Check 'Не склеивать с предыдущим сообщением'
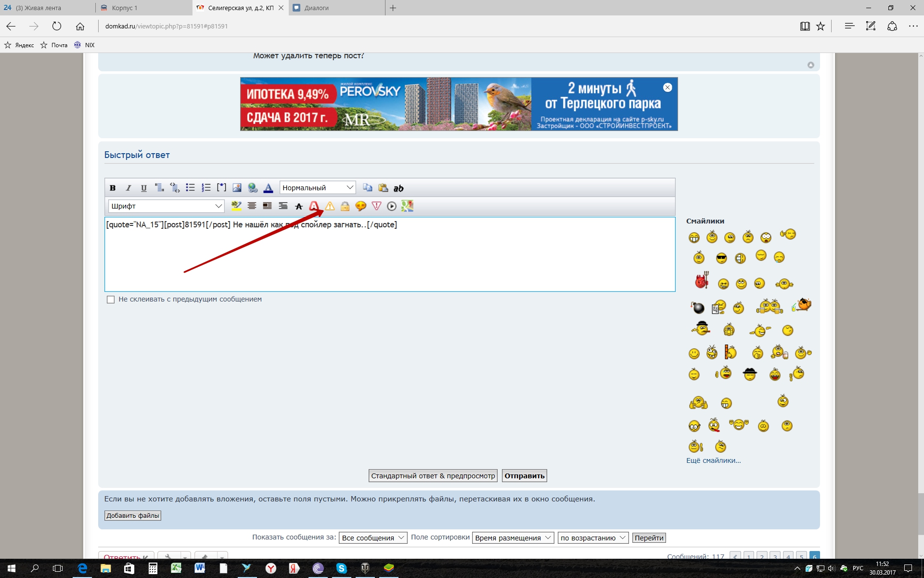Image resolution: width=924 pixels, height=578 pixels. [x=111, y=300]
